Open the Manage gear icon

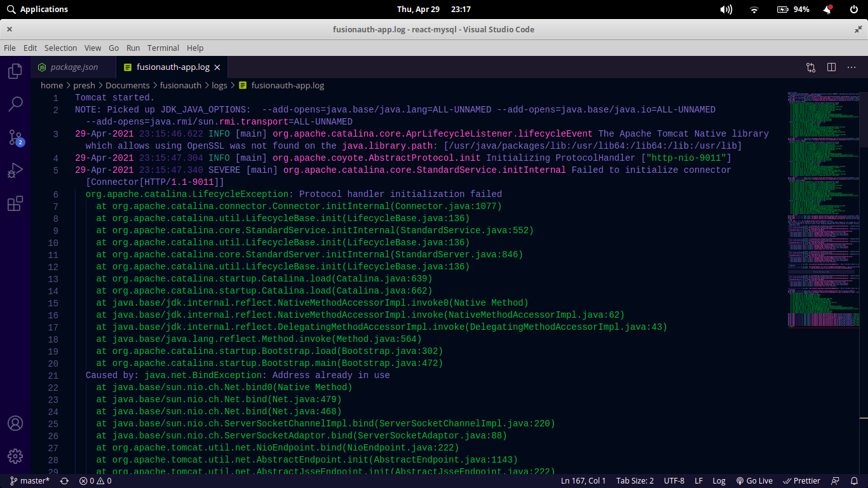click(x=15, y=456)
